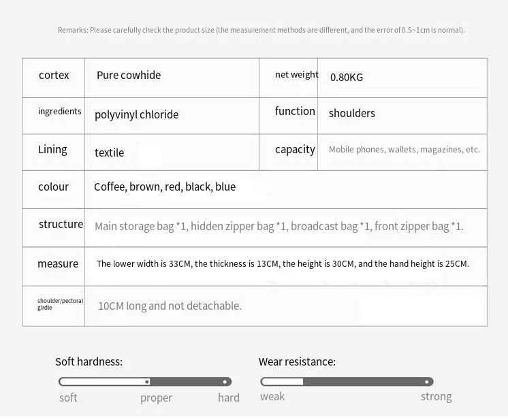Click the "shoulder/pectoral girdle" label
The image size is (508, 420).
tap(60, 304)
